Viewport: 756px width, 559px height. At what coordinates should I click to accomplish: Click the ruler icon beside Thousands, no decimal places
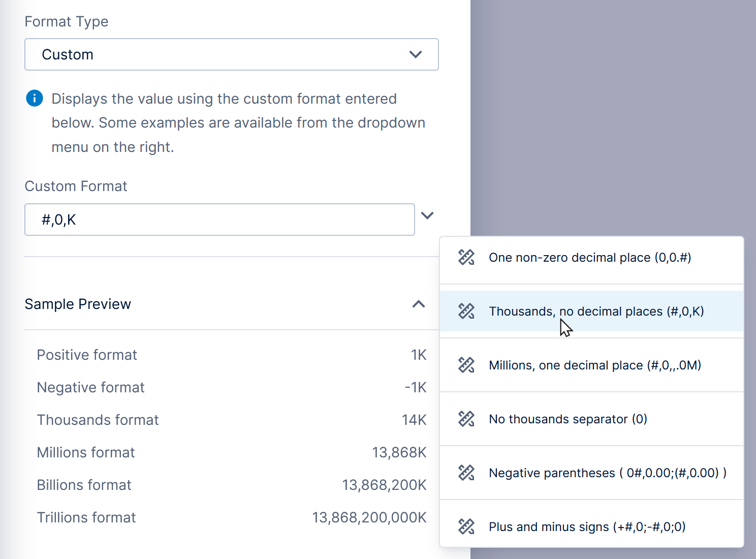[x=466, y=311]
